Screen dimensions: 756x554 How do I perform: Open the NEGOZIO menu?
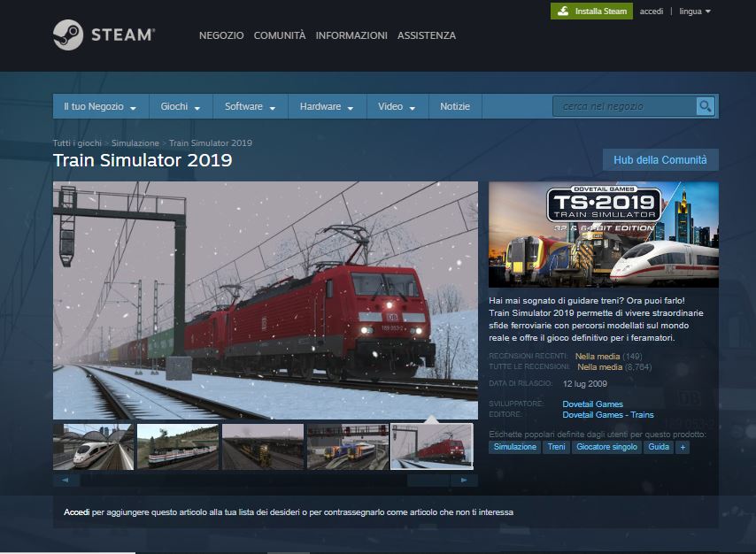point(221,35)
